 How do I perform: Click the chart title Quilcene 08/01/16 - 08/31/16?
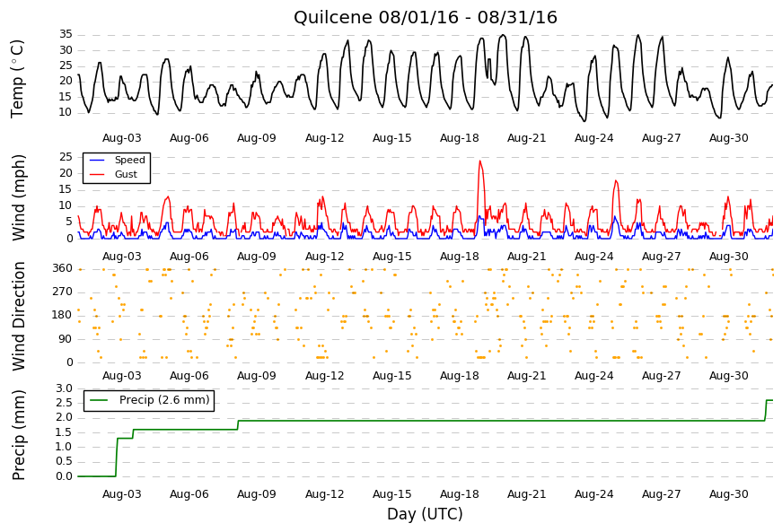tap(425, 17)
